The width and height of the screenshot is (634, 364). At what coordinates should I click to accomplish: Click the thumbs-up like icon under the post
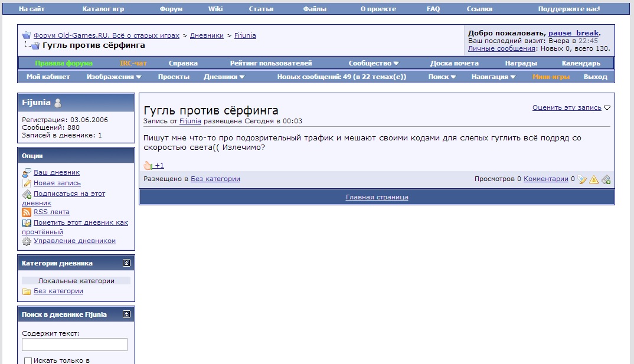148,166
